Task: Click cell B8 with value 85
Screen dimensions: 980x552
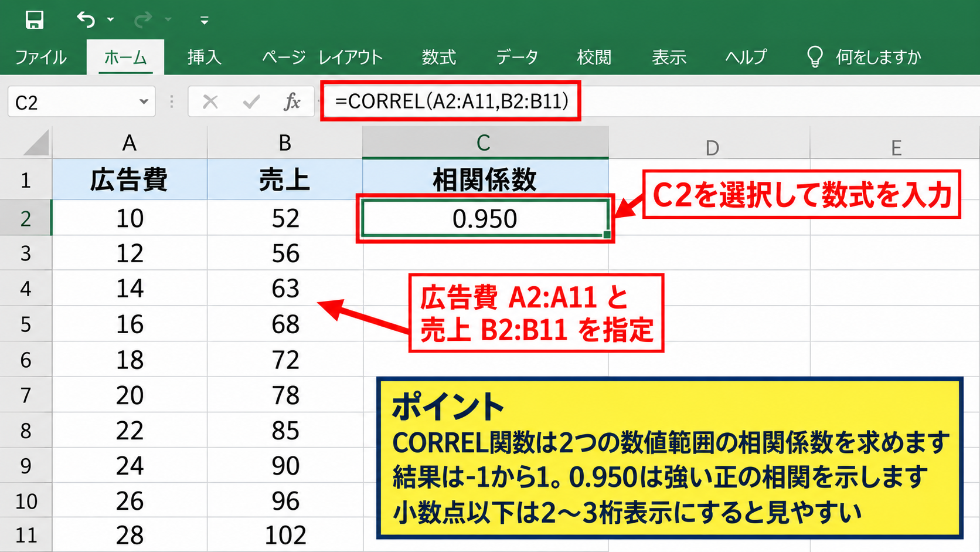Action: click(x=285, y=431)
